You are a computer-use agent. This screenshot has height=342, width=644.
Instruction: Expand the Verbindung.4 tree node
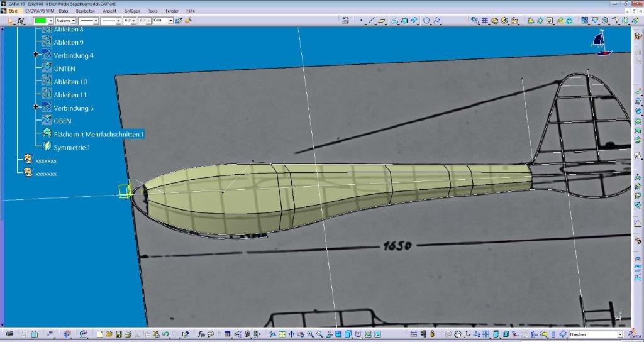(36, 55)
